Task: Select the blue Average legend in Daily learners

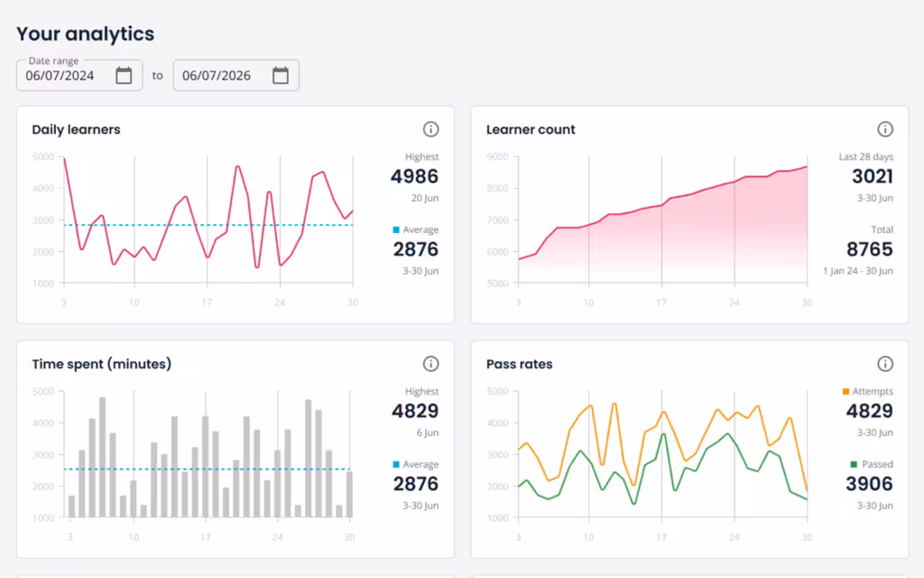Action: (x=415, y=230)
